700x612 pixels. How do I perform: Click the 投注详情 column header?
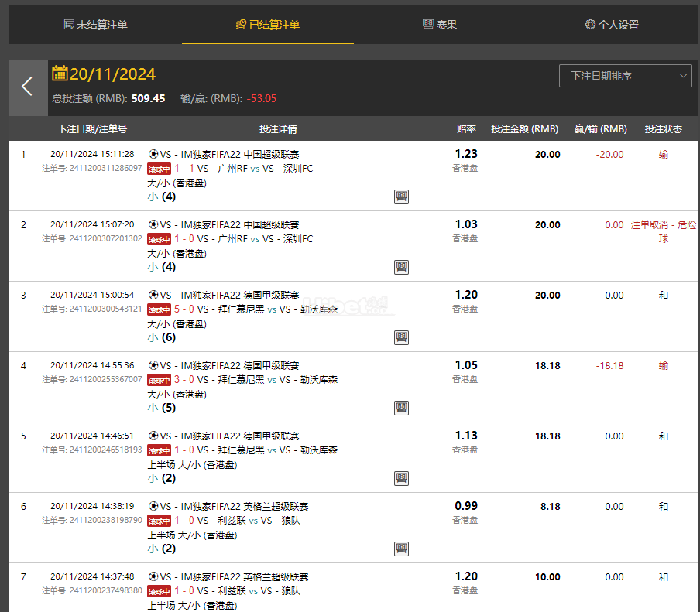pyautogui.click(x=278, y=129)
